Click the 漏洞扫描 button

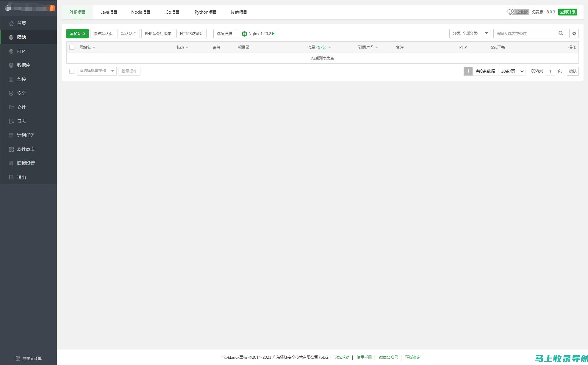coord(224,34)
